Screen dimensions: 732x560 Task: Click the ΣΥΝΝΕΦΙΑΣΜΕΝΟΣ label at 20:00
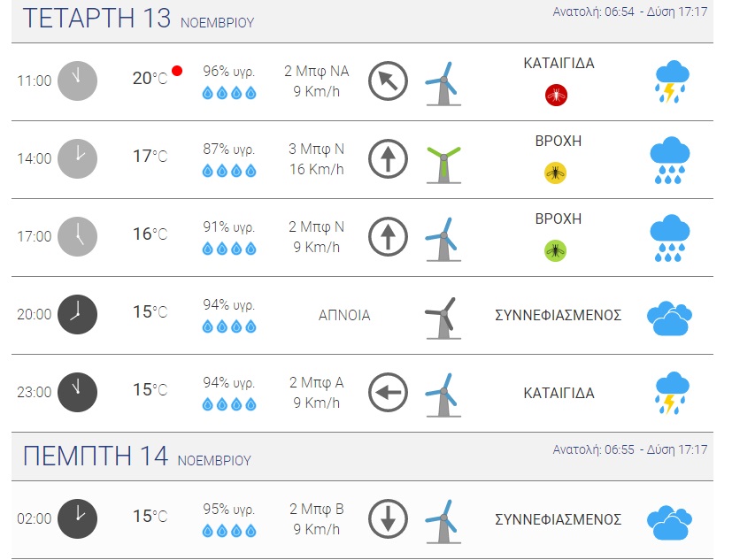(558, 315)
